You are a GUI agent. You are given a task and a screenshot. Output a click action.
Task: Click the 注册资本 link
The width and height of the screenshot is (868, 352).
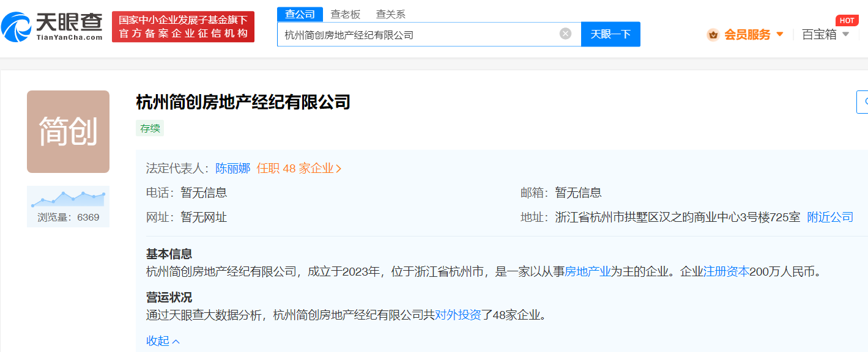tap(726, 271)
